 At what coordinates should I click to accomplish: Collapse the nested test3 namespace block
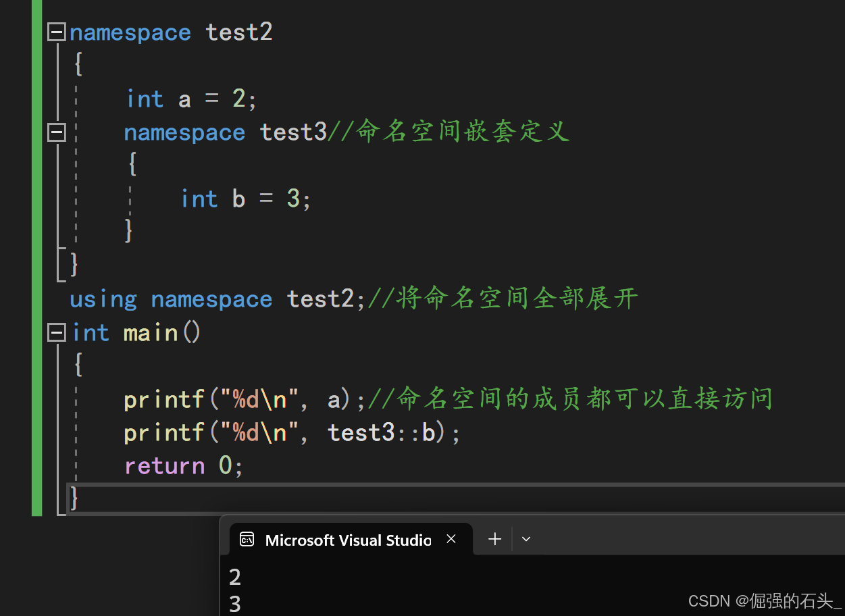pos(57,132)
